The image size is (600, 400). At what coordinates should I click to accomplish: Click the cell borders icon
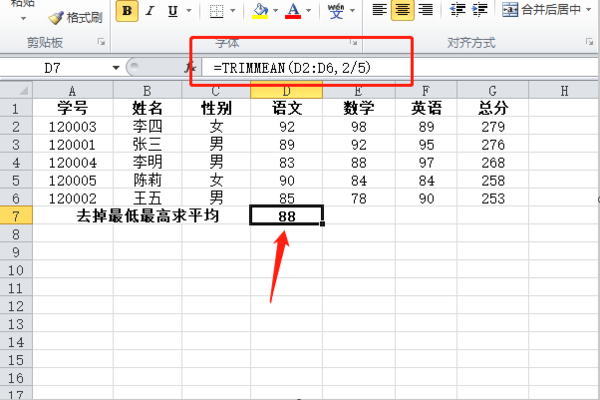coord(217,11)
